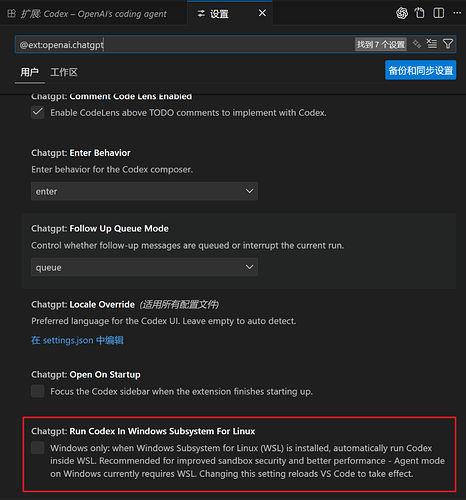Clear the settings search input
This screenshot has height=500, width=466.
[x=432, y=44]
